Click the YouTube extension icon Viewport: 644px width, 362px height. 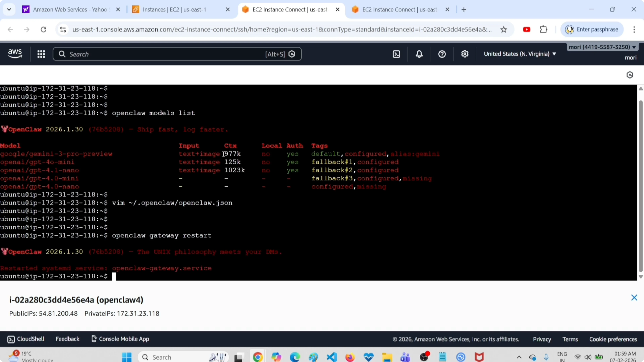(x=527, y=30)
